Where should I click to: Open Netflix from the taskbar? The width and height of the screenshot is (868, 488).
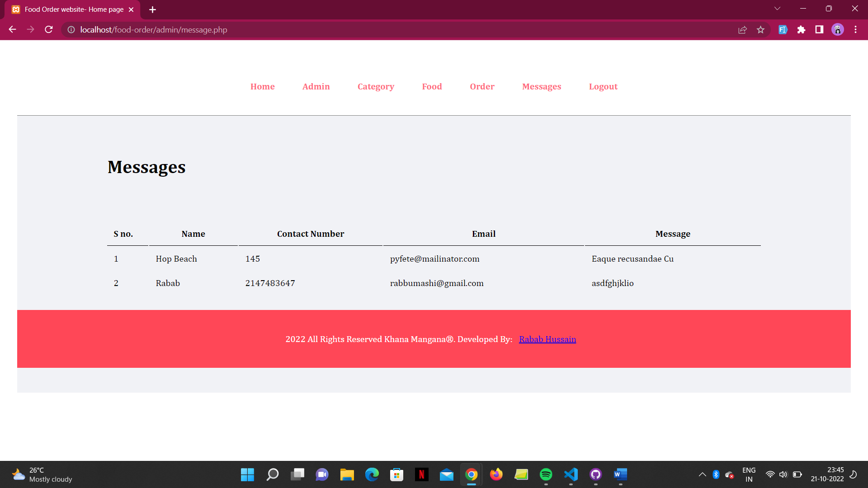click(421, 475)
